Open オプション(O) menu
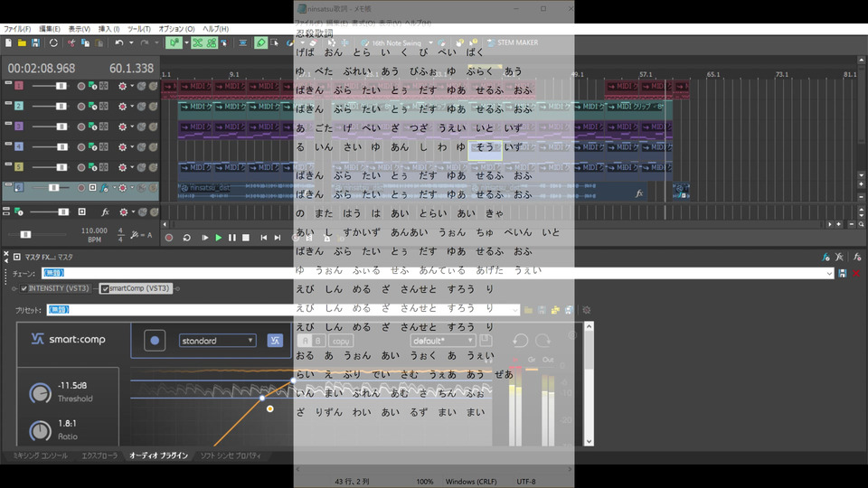 (x=176, y=29)
